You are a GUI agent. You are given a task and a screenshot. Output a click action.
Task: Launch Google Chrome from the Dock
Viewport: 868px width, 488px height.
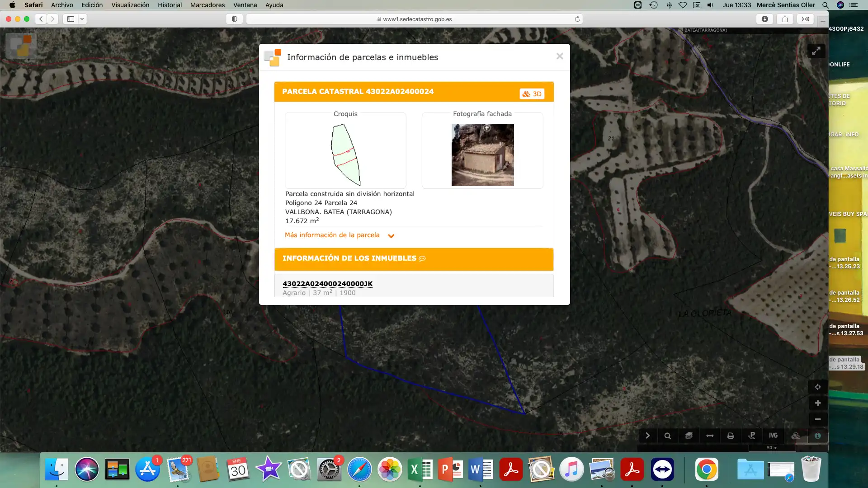tap(707, 470)
